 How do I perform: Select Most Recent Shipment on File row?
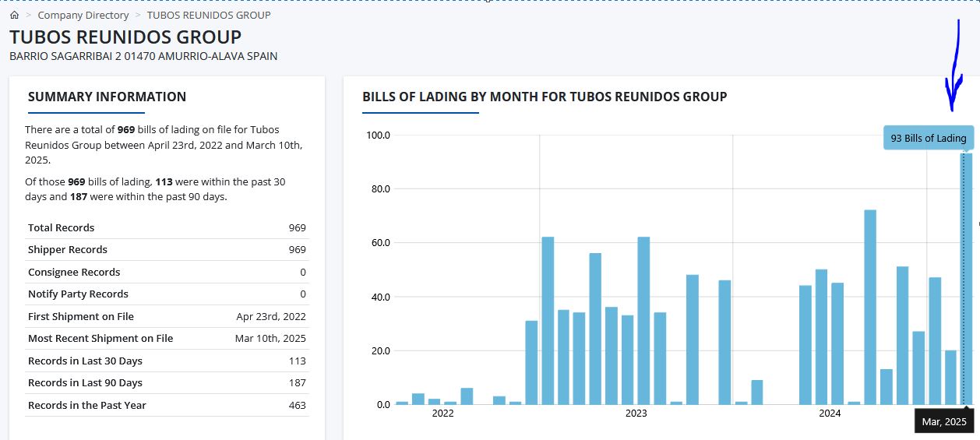[167, 339]
